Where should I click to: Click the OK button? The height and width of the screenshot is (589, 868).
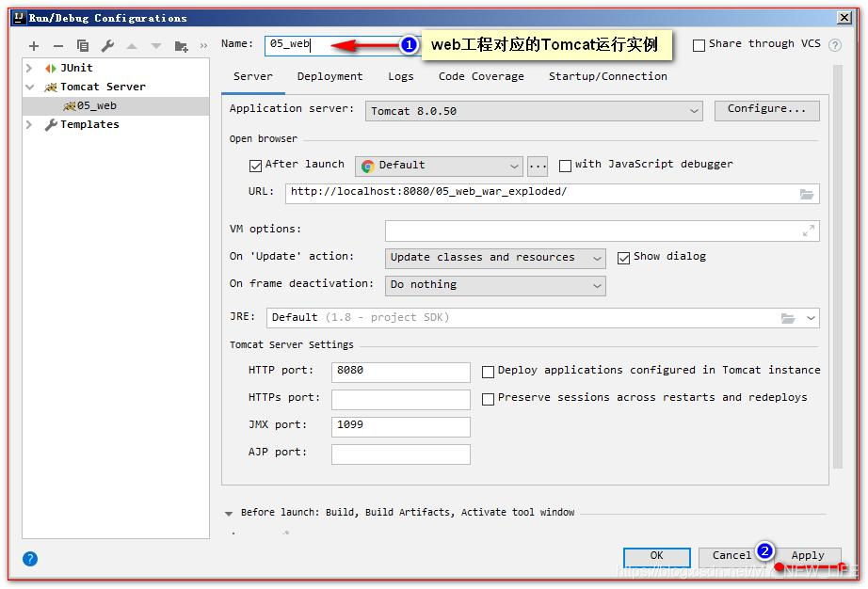[x=656, y=556]
